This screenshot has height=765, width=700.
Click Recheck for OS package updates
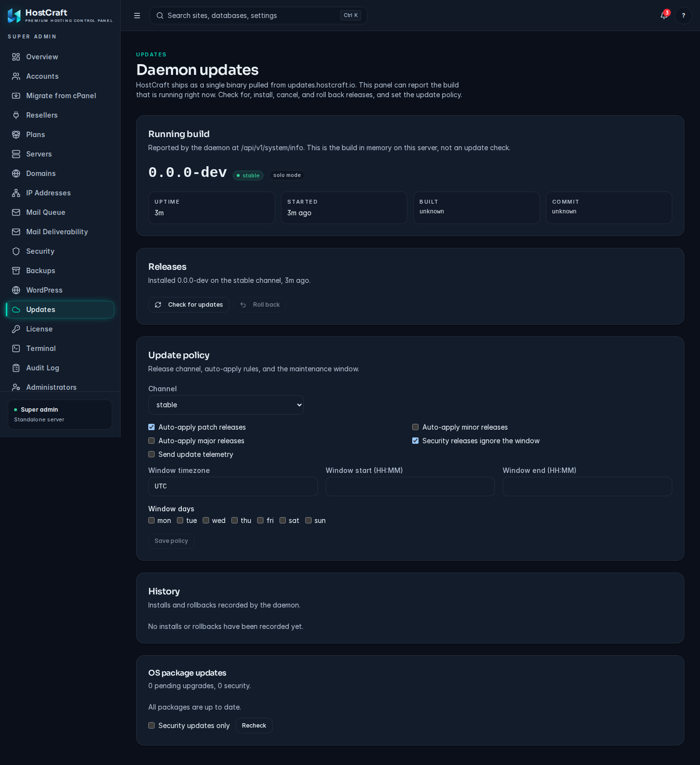(x=254, y=726)
